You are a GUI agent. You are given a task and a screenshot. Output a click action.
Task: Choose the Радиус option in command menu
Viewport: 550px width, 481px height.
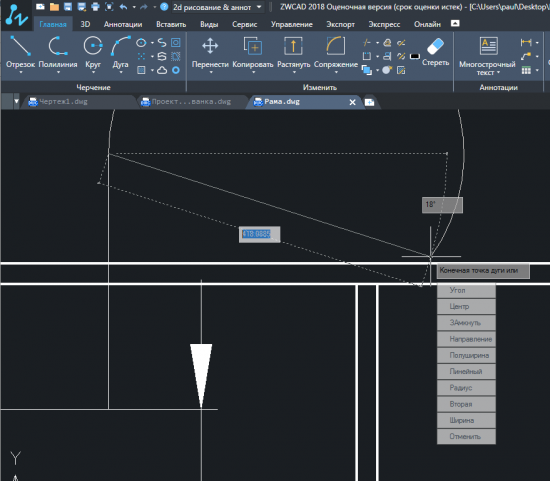[466, 388]
